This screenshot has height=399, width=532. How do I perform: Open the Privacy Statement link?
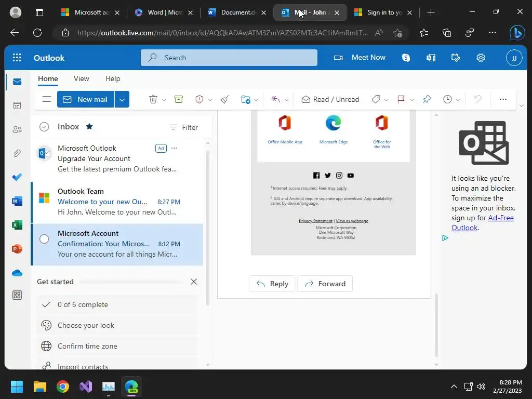[315, 221]
